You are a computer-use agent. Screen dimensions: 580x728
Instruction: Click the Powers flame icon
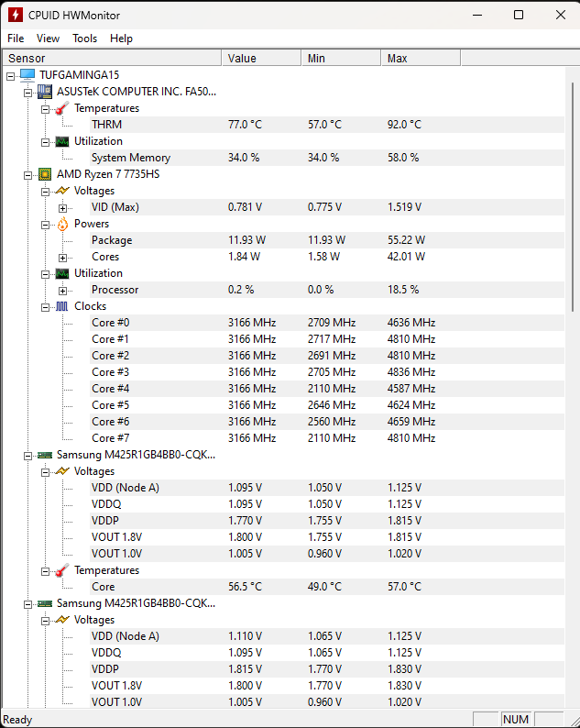(62, 224)
